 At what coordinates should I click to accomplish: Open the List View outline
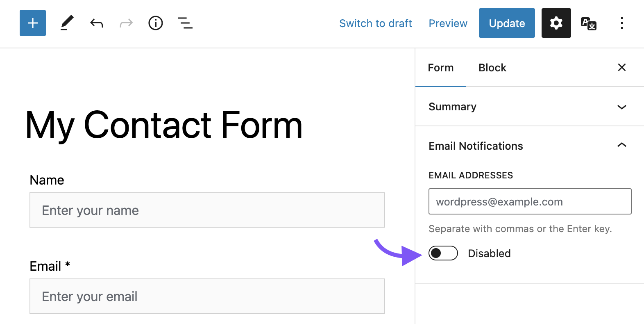tap(185, 23)
